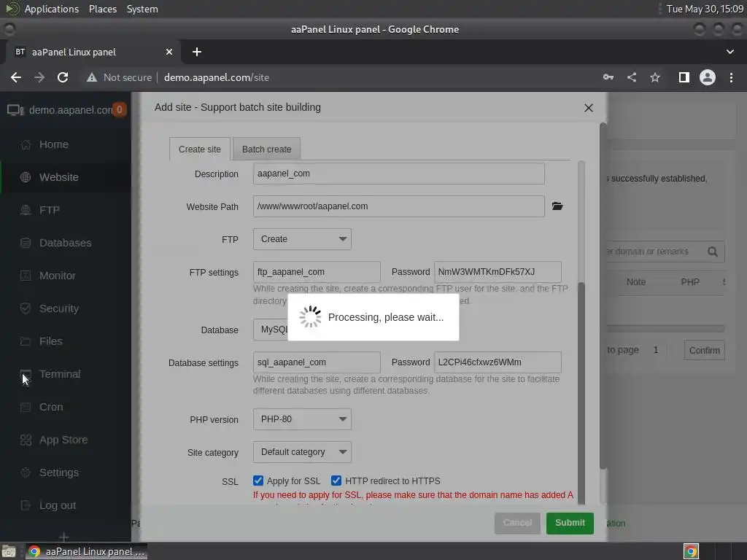Browse website path with folder icon
This screenshot has width=747, height=560.
pyautogui.click(x=557, y=206)
